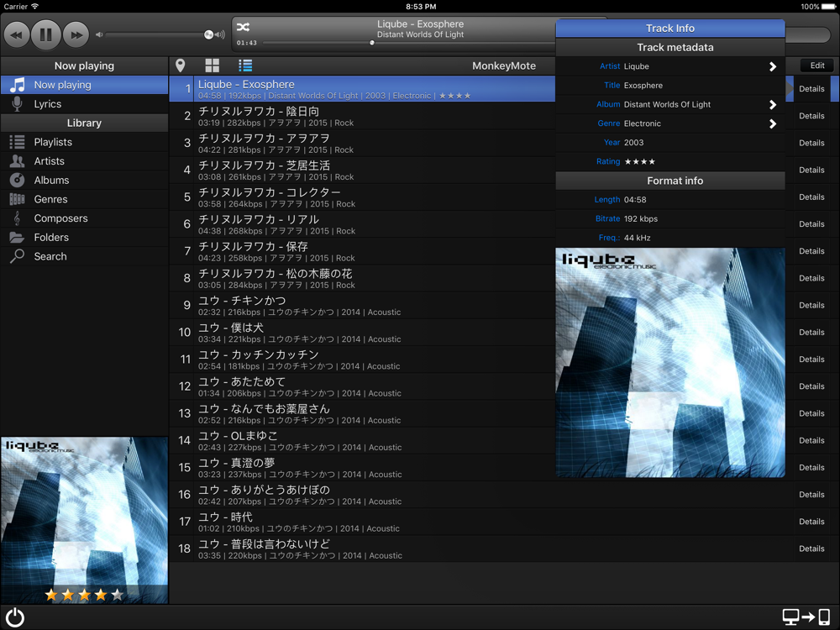
Task: Open Composers in the library
Action: [x=84, y=218]
